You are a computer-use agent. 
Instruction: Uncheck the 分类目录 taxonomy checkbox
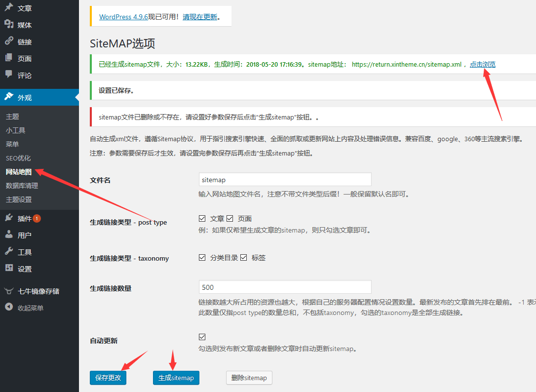coord(202,258)
